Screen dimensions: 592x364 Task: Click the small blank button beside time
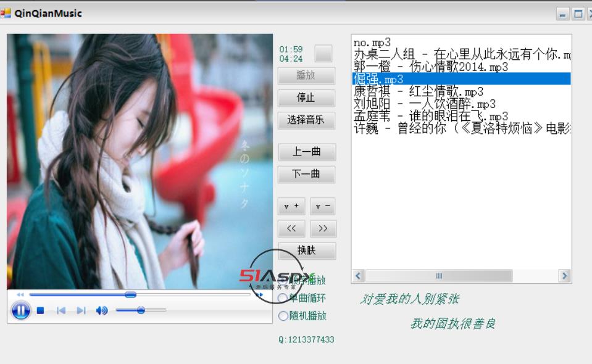pos(323,53)
